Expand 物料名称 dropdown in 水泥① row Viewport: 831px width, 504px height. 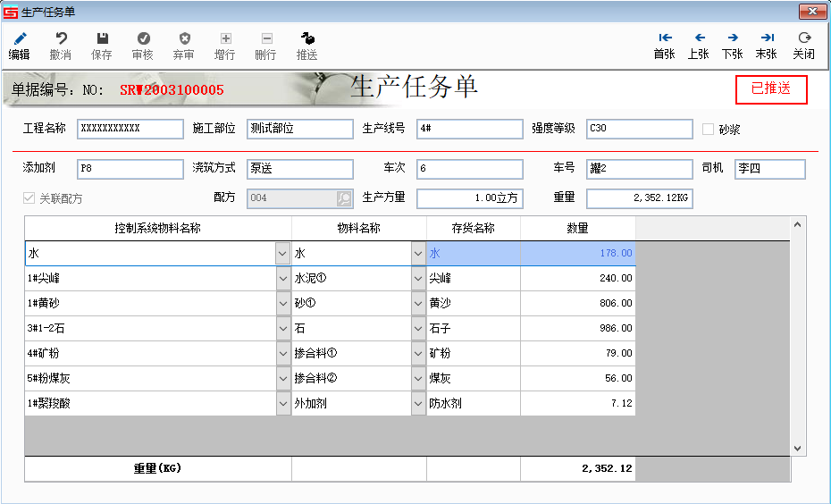(417, 279)
